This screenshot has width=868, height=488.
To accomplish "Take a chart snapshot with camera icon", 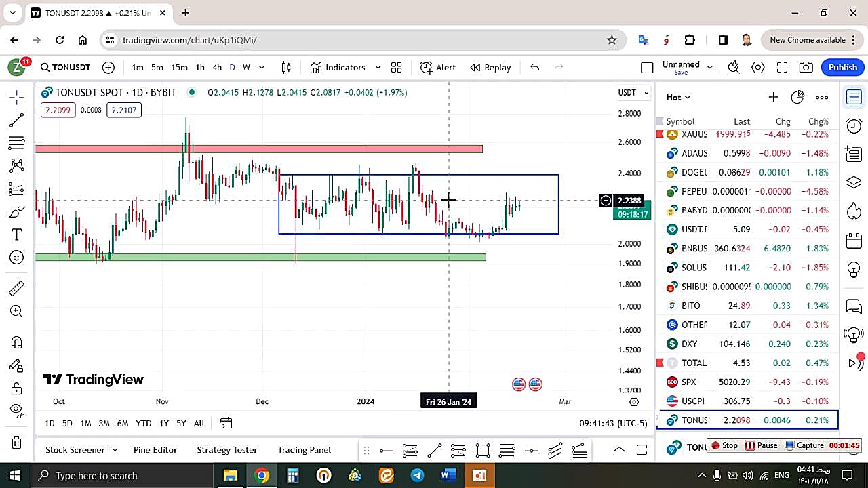I will (806, 67).
